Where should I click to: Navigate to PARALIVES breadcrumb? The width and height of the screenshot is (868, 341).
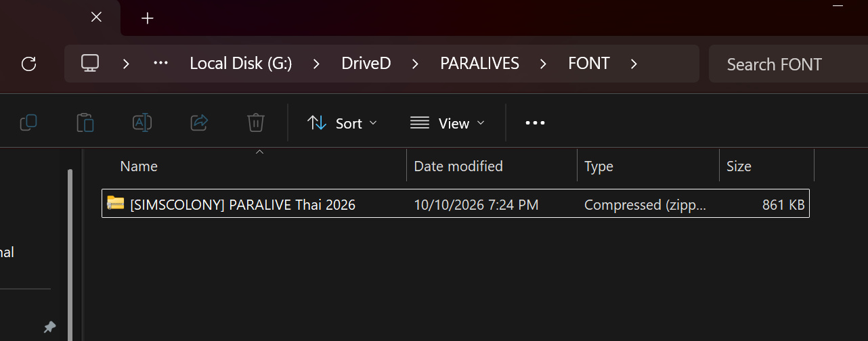click(x=479, y=64)
